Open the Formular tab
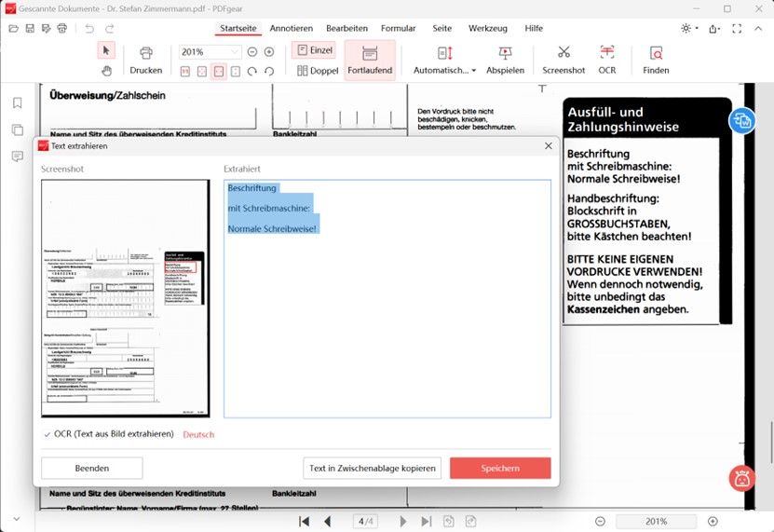This screenshot has width=774, height=532. pyautogui.click(x=399, y=28)
